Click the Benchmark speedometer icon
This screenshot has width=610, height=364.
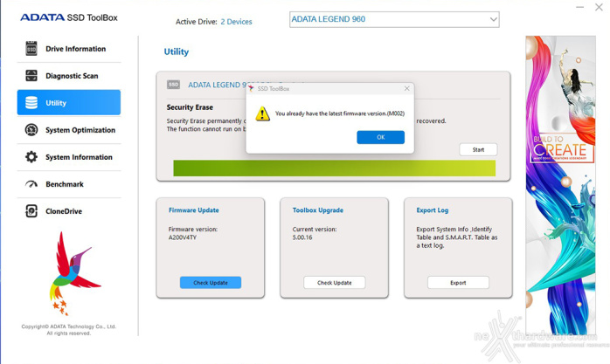(x=31, y=184)
